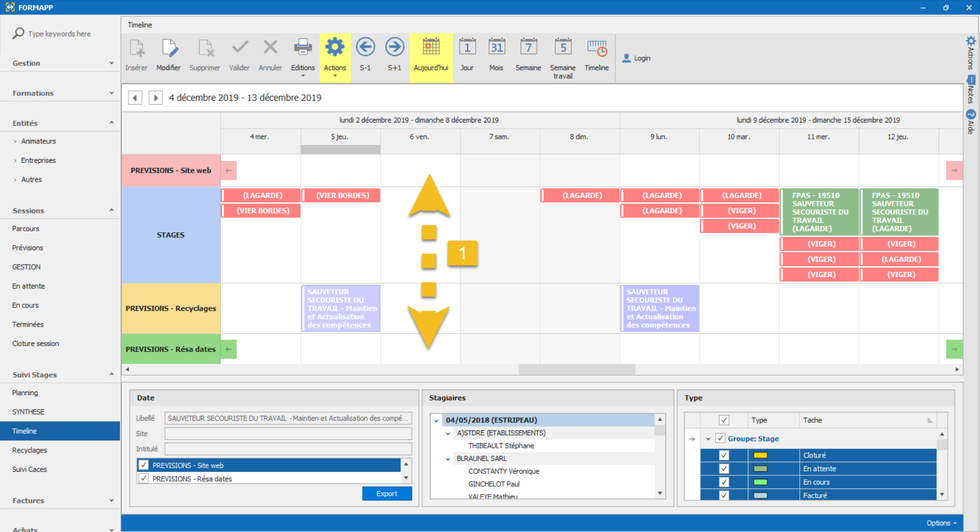This screenshot has height=532, width=980.
Task: Open SYNTHESE in the sidebar
Action: click(28, 412)
